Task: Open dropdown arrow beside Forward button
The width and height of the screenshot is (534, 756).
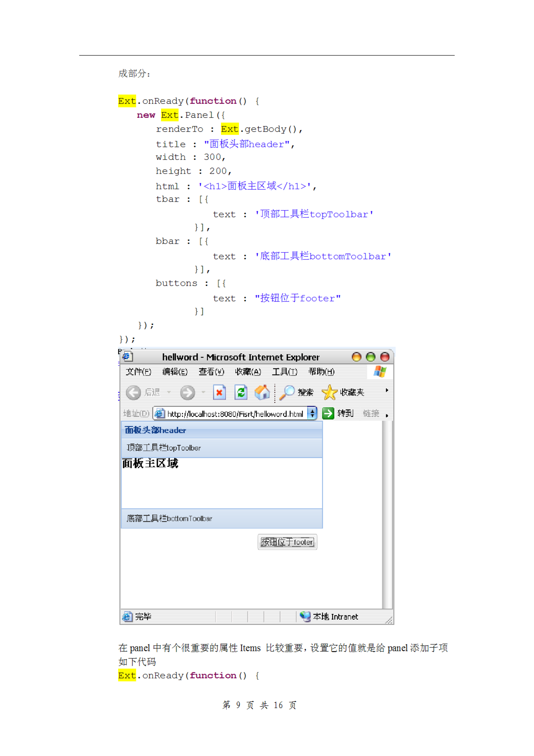Action: point(203,392)
